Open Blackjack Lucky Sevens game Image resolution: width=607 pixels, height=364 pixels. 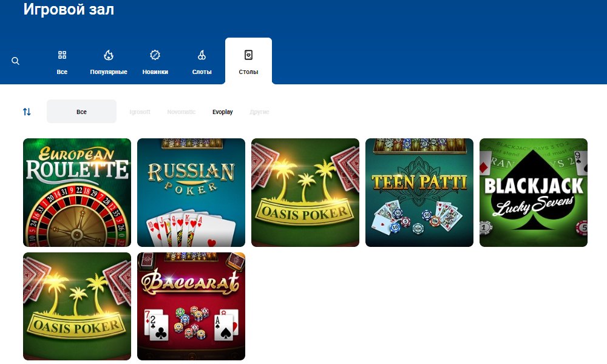(534, 192)
